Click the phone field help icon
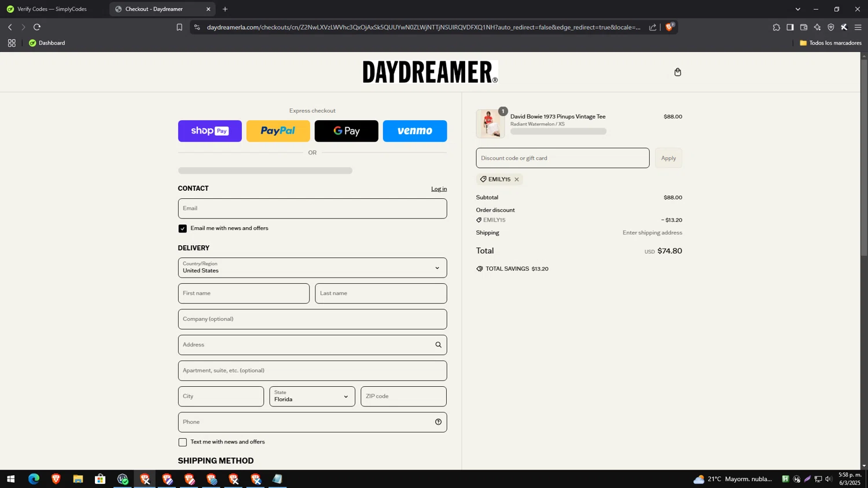 pos(438,422)
